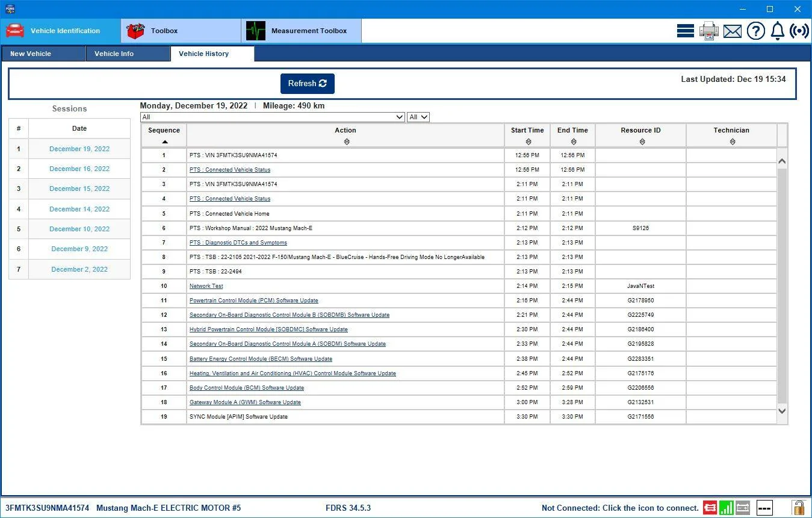Open Battery Energy Control Module BECM link
The width and height of the screenshot is (812, 518).
click(x=261, y=359)
